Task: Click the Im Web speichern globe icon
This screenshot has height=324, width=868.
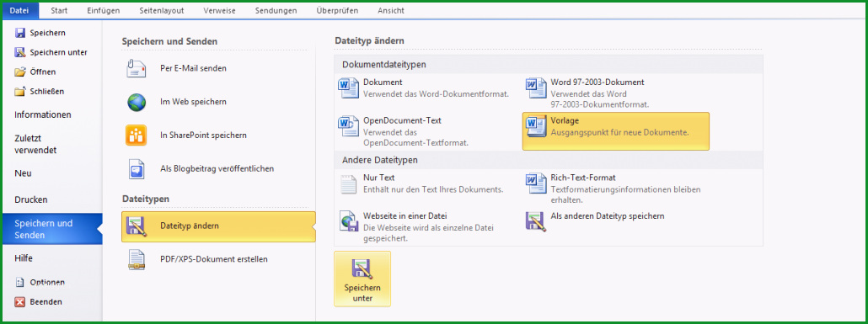Action: click(x=137, y=103)
